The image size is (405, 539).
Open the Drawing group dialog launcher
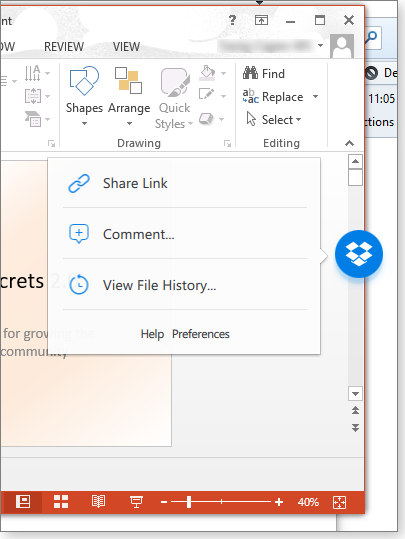pos(227,143)
